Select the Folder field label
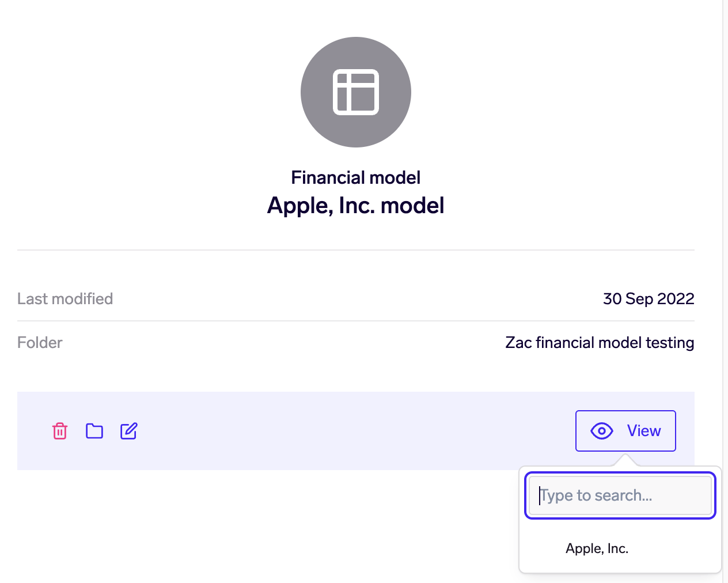 (x=40, y=343)
